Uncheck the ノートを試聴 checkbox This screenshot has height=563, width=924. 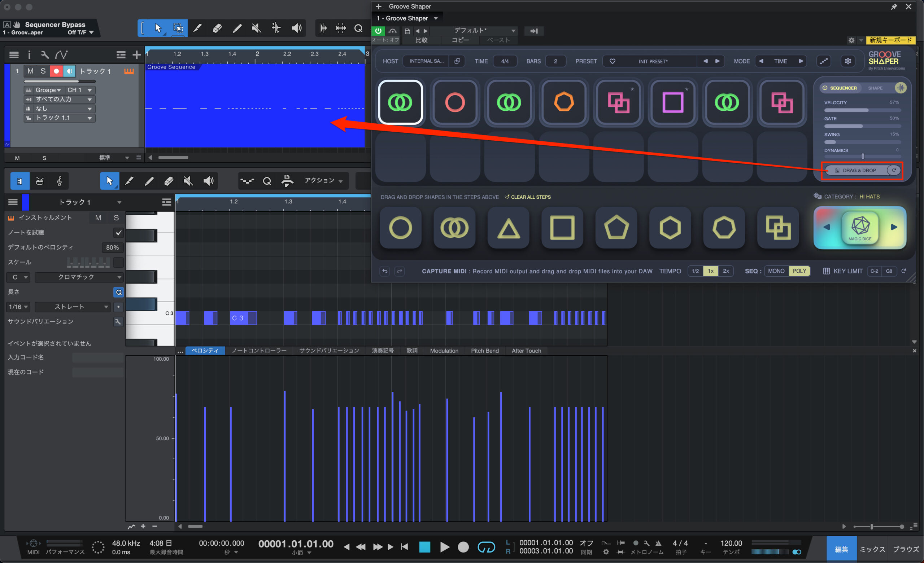tap(118, 233)
